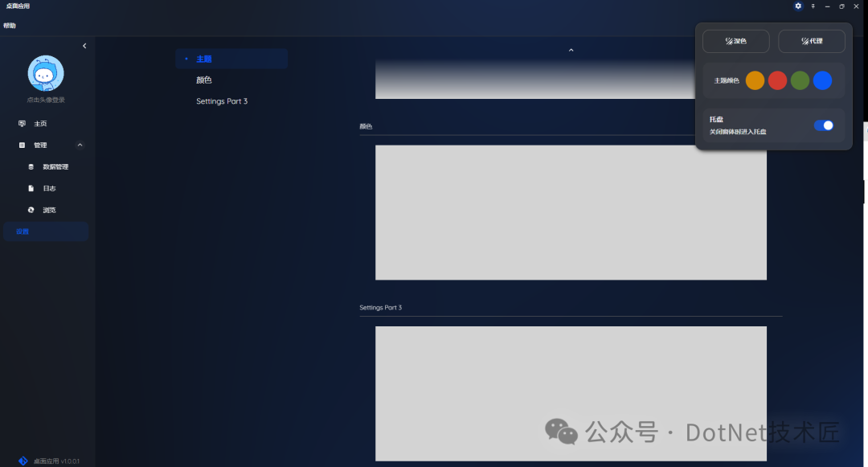Click the app logo beside version text
This screenshot has height=467, width=868.
click(23, 461)
